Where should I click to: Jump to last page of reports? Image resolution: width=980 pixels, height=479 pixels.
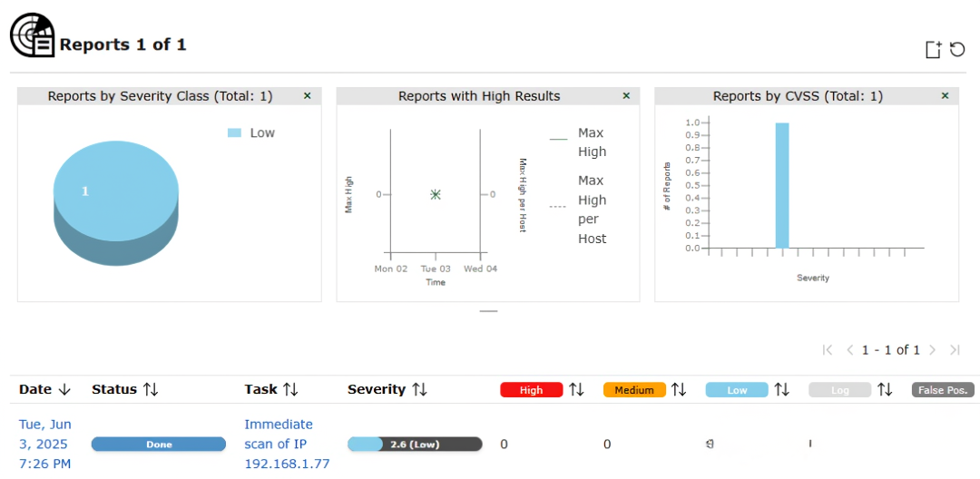point(955,350)
